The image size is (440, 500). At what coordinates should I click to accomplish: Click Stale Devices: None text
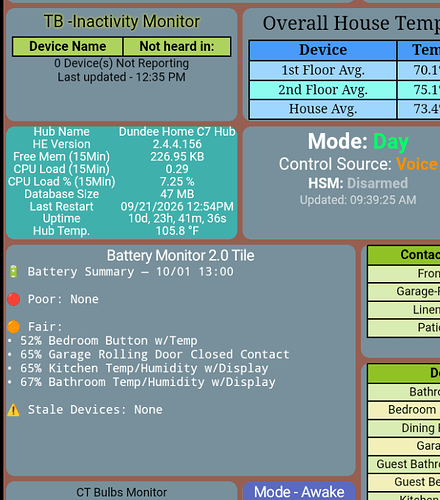click(95, 410)
